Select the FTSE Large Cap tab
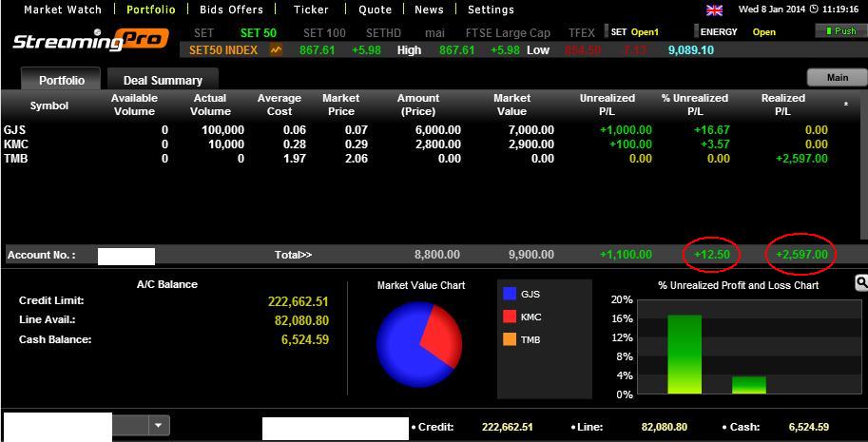The width and height of the screenshot is (868, 442). click(509, 32)
